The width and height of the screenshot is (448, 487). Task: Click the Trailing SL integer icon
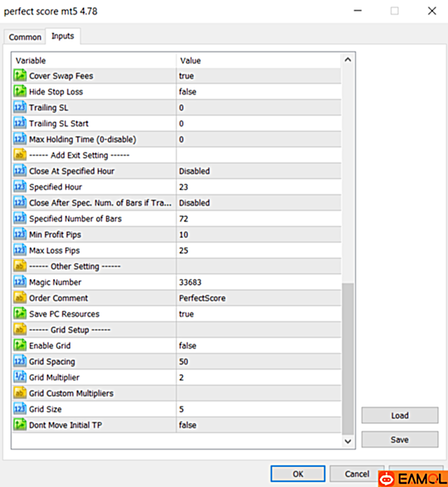[20, 107]
